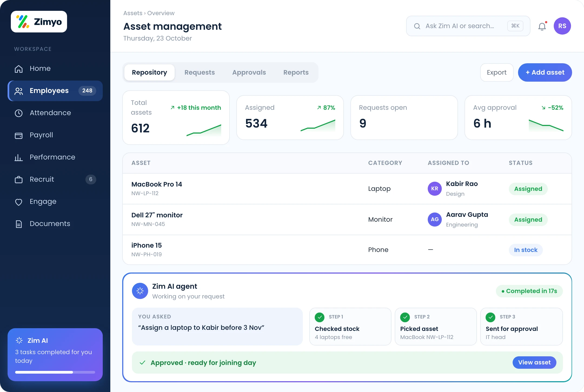The height and width of the screenshot is (392, 584).
Task: Click the Completed in 17s badge
Action: tap(529, 291)
